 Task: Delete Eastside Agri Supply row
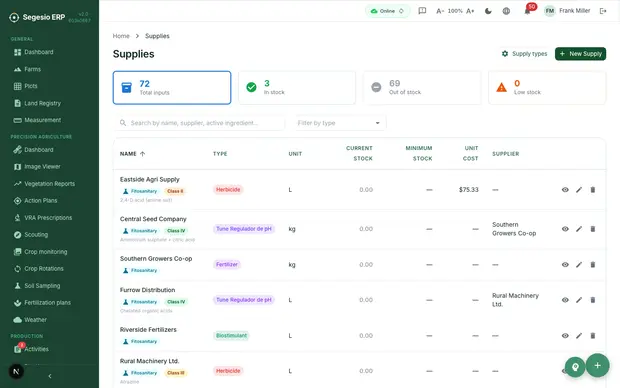[593, 190]
